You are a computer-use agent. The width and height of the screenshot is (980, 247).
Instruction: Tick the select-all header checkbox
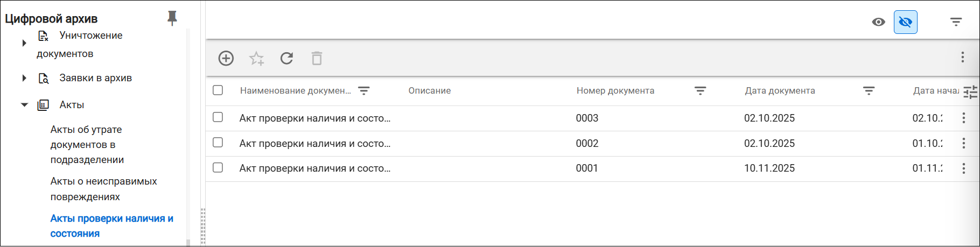point(218,90)
